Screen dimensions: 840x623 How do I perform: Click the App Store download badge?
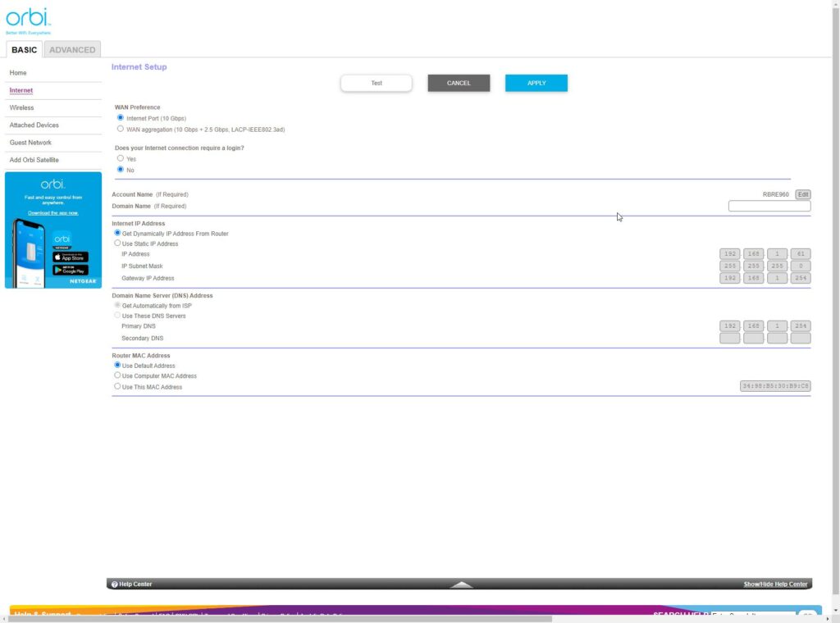(71, 257)
